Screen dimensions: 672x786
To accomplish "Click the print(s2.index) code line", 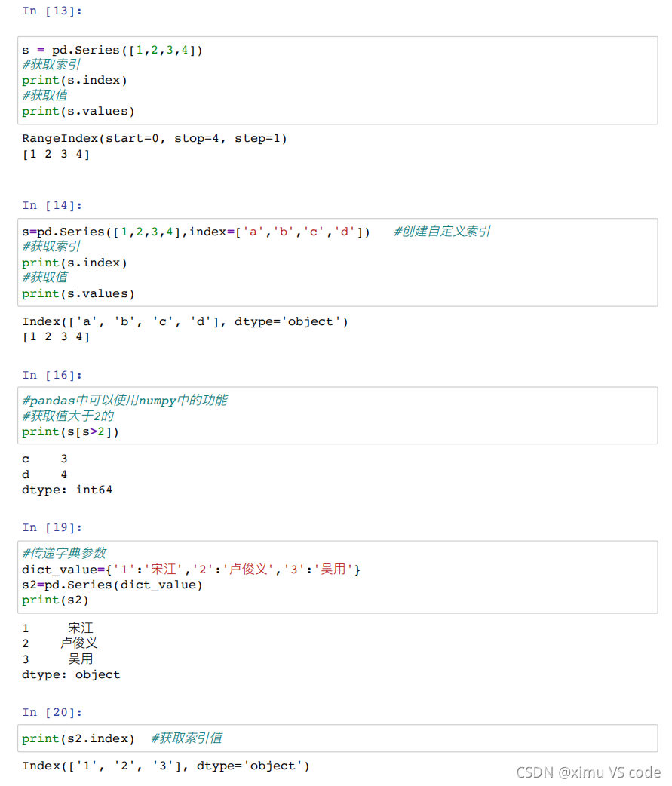I will (x=78, y=739).
